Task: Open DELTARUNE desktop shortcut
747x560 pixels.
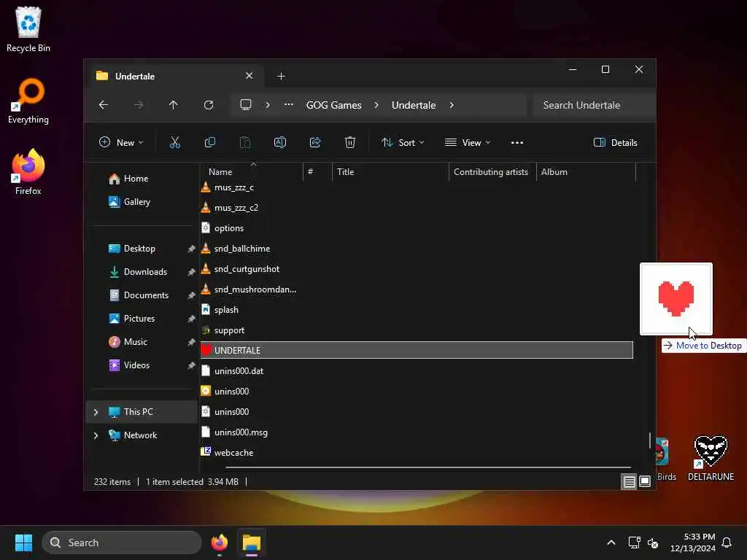Action: (x=711, y=458)
